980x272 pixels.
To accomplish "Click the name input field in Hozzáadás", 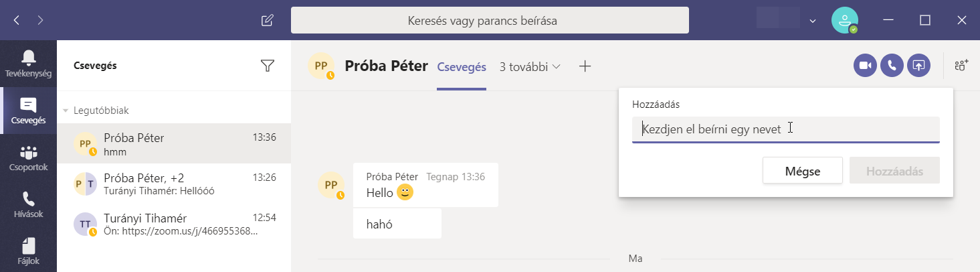I will click(x=785, y=129).
